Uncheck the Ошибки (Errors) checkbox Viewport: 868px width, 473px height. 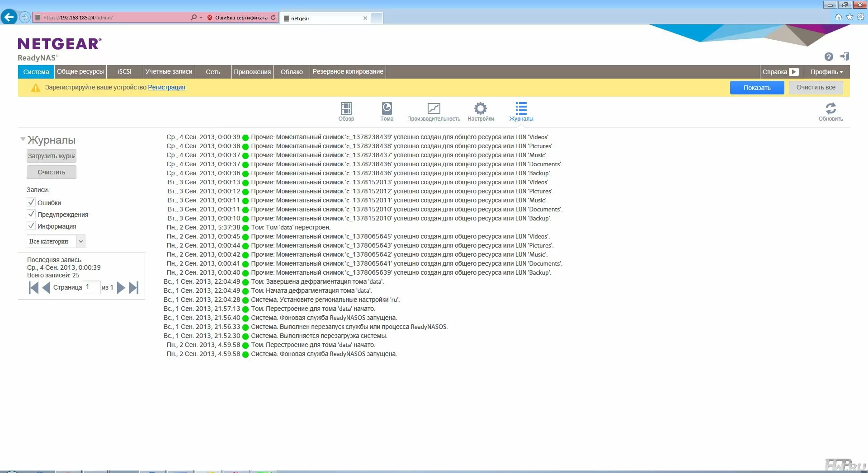(x=31, y=202)
